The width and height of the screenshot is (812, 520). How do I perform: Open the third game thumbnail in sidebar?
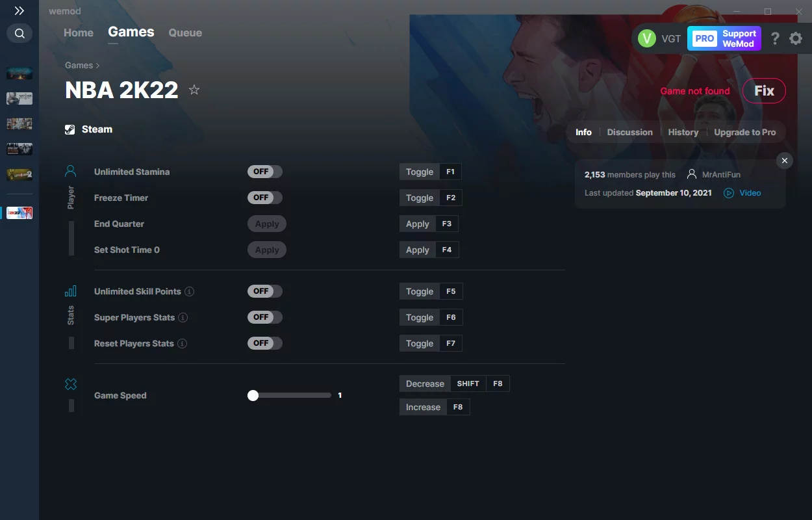point(19,123)
